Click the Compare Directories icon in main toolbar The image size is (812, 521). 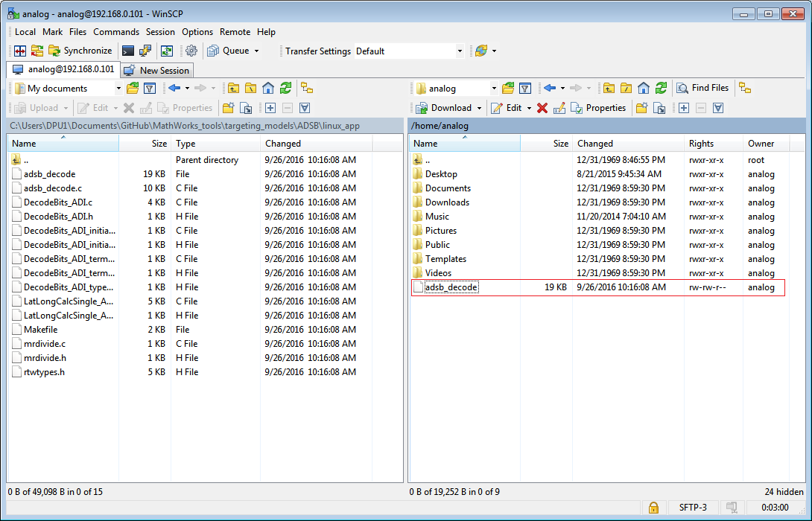pyautogui.click(x=20, y=51)
